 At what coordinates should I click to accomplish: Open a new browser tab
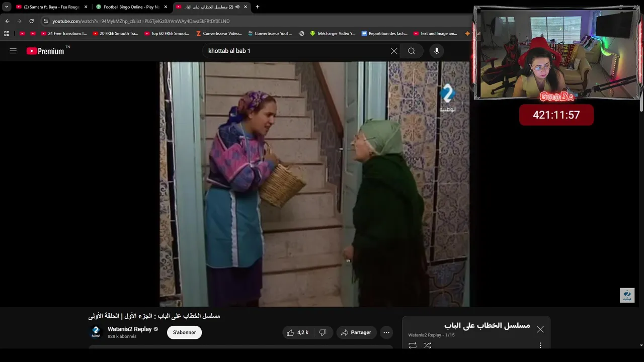(x=258, y=7)
